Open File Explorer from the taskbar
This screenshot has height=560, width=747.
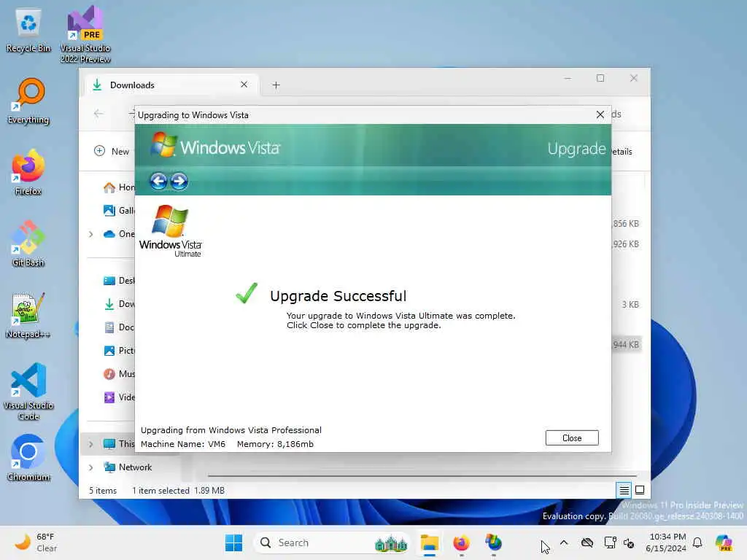(429, 542)
